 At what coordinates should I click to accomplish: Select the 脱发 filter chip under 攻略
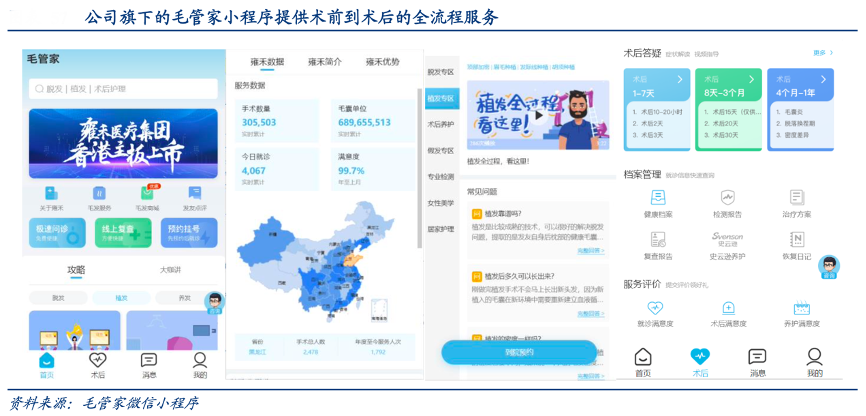(58, 298)
